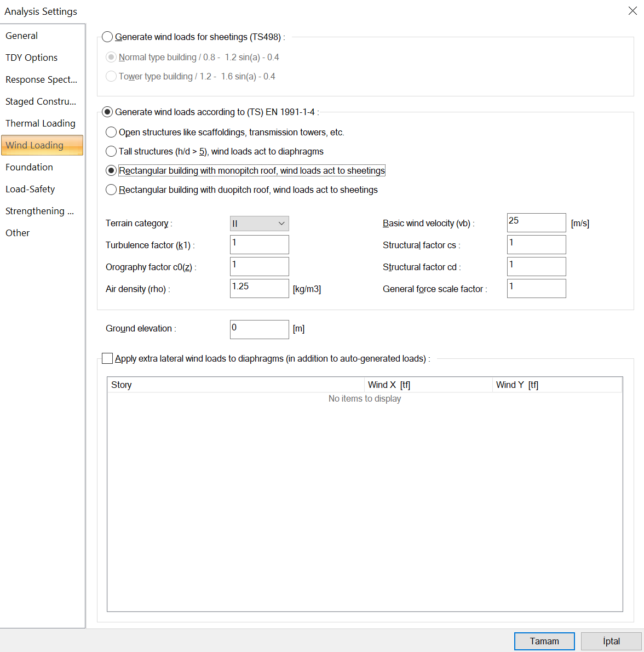
Task: Click the Wind Y [tf] column header
Action: click(557, 385)
